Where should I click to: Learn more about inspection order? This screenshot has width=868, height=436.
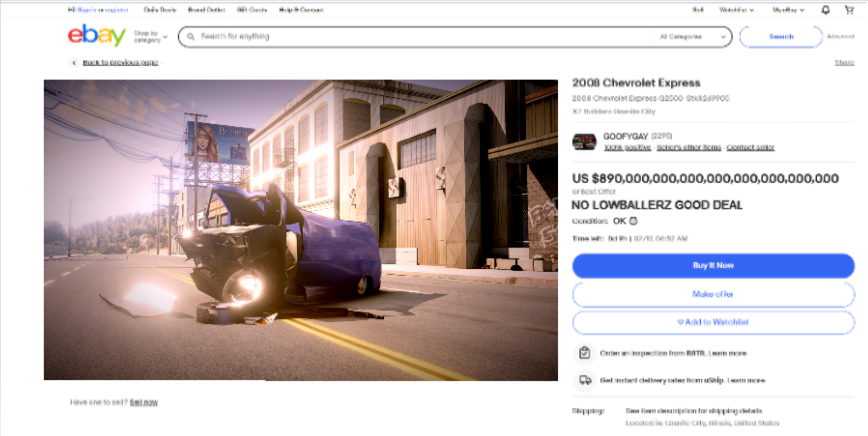point(727,353)
